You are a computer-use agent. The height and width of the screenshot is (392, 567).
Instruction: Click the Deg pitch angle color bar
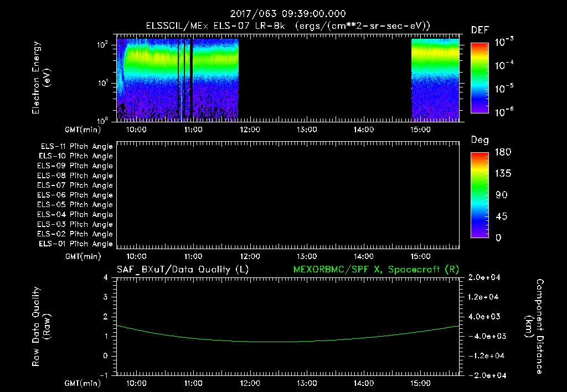(x=480, y=195)
